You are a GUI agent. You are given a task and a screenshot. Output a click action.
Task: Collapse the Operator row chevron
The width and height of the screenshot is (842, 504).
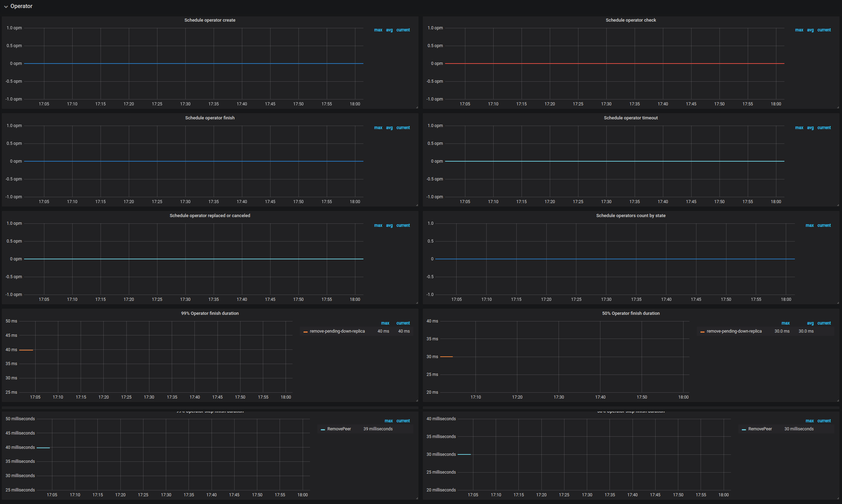pyautogui.click(x=6, y=7)
